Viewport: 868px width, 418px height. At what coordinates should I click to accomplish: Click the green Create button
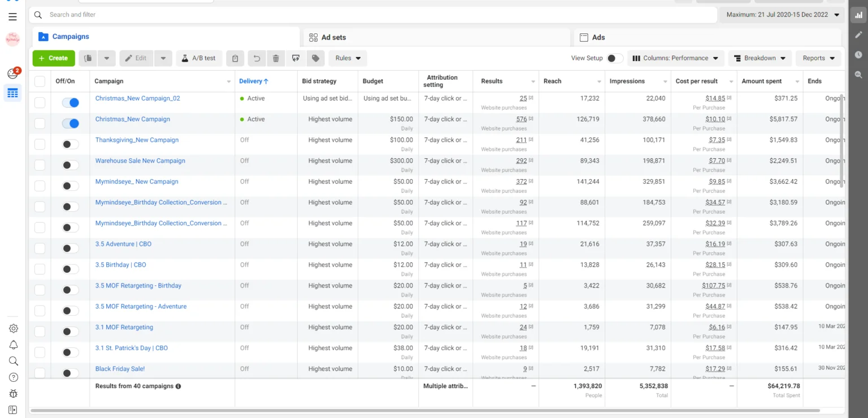click(x=54, y=58)
